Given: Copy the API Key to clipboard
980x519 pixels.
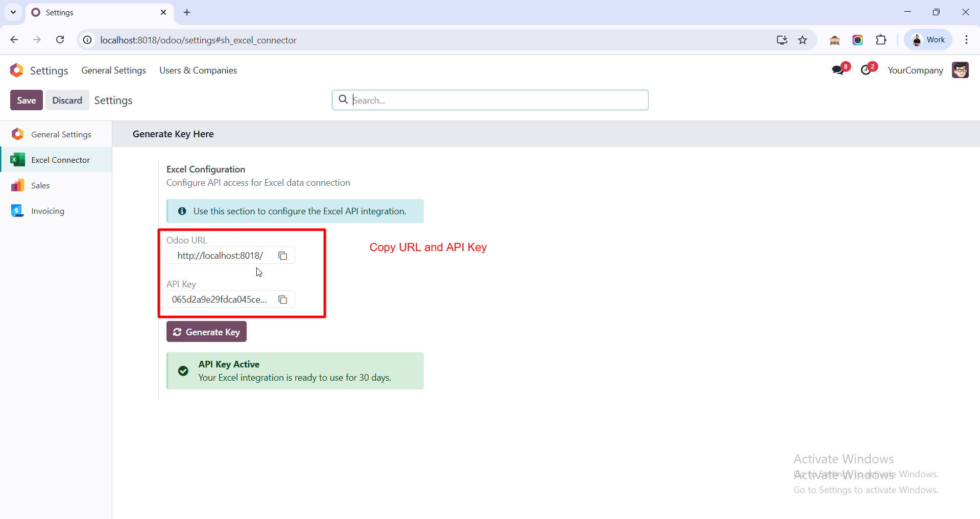Looking at the screenshot, I should [283, 300].
